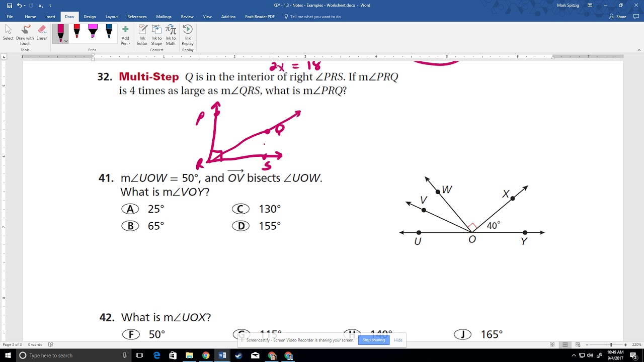Viewport: 644px width, 362px height.
Task: Start Ink Replay
Action: click(x=188, y=35)
